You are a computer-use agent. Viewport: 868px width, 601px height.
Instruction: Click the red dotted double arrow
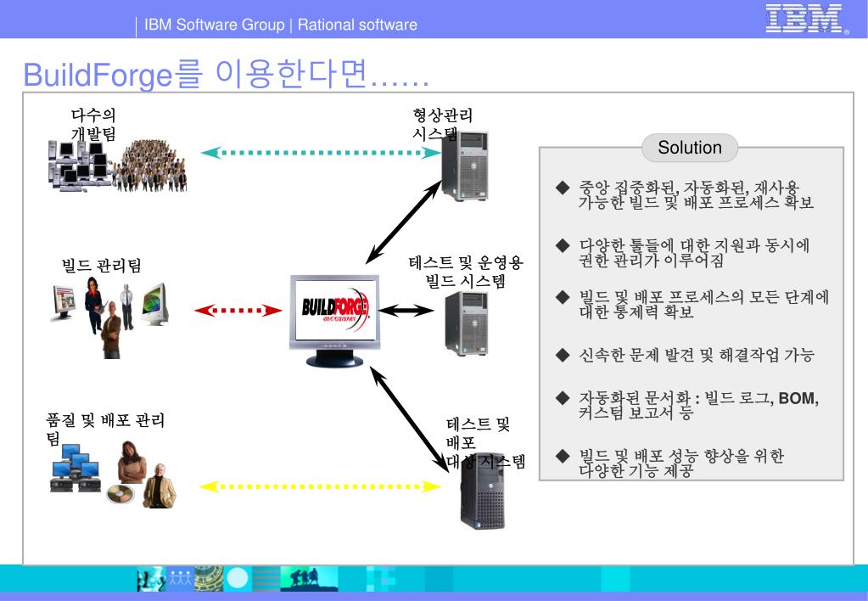coord(238,310)
